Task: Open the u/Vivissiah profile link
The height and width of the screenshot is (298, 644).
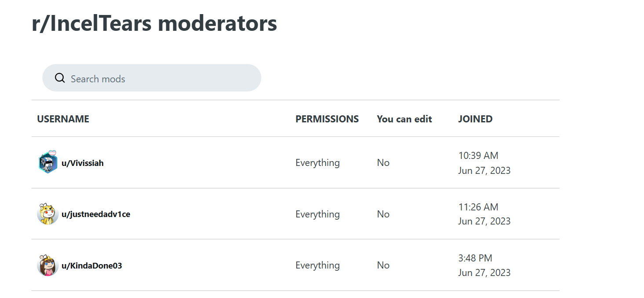Action: [x=83, y=163]
